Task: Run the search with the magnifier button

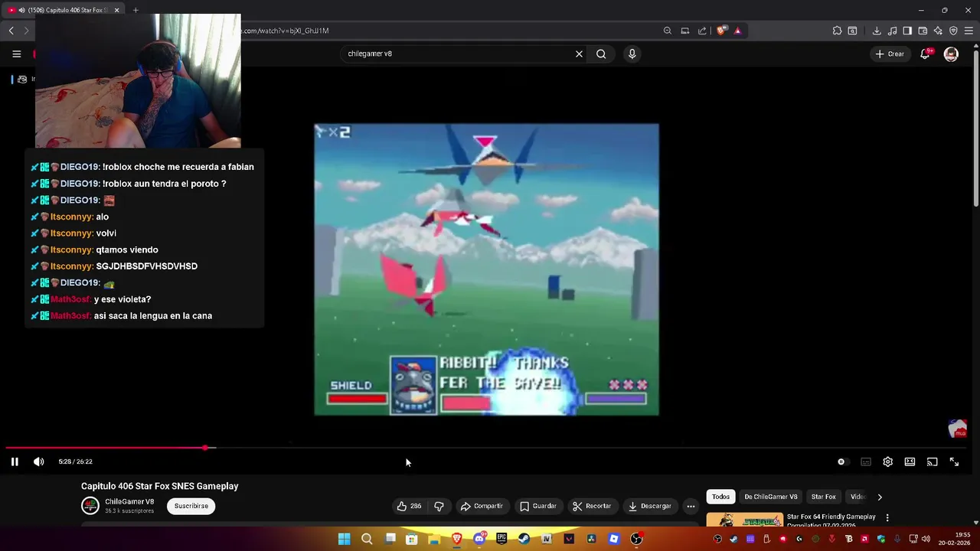Action: pyautogui.click(x=601, y=54)
